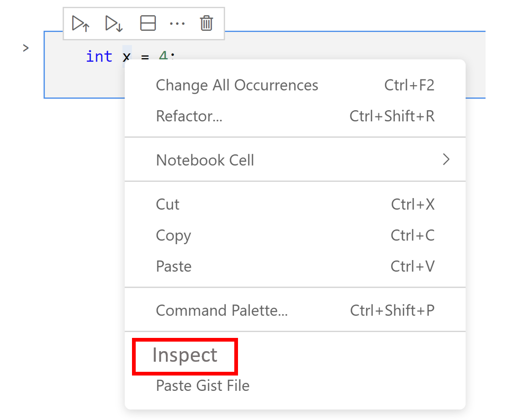Select Cut from the context menu
Viewport: 520px width, 420px height.
[168, 204]
